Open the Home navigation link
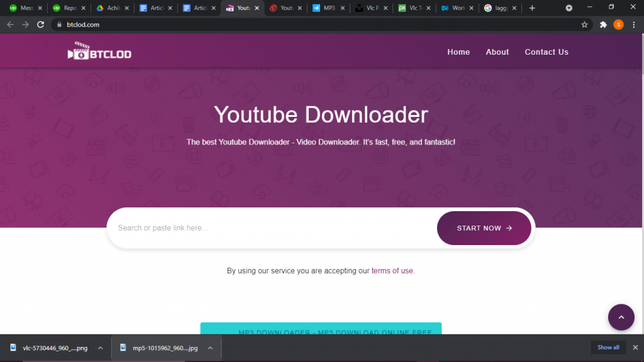The height and width of the screenshot is (362, 644). click(458, 52)
